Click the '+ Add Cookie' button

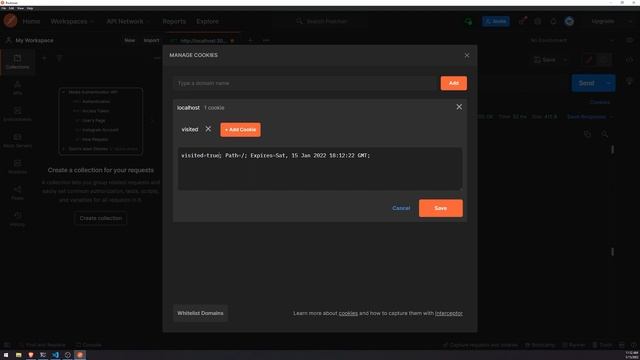(240, 130)
